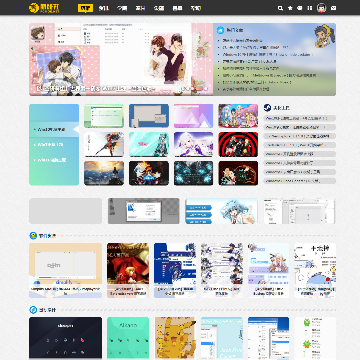This screenshot has height=360, width=360.
Task: Open the blue-haired anime girl banner
Action: tap(221, 211)
